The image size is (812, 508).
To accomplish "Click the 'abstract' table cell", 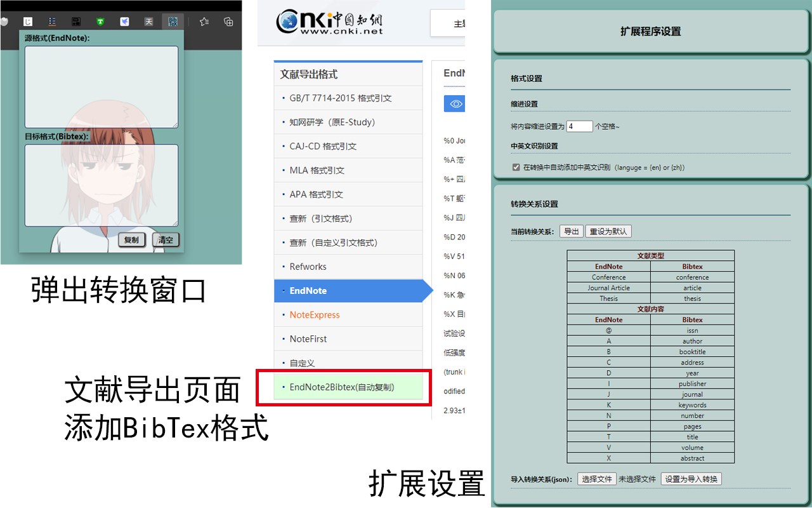I will click(x=692, y=458).
